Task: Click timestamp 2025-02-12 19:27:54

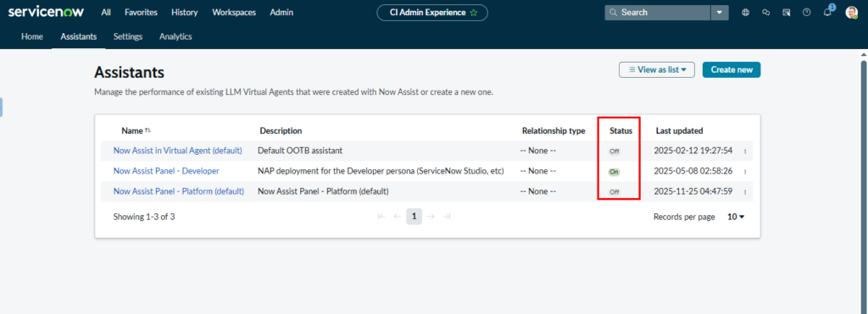Action: click(x=693, y=151)
